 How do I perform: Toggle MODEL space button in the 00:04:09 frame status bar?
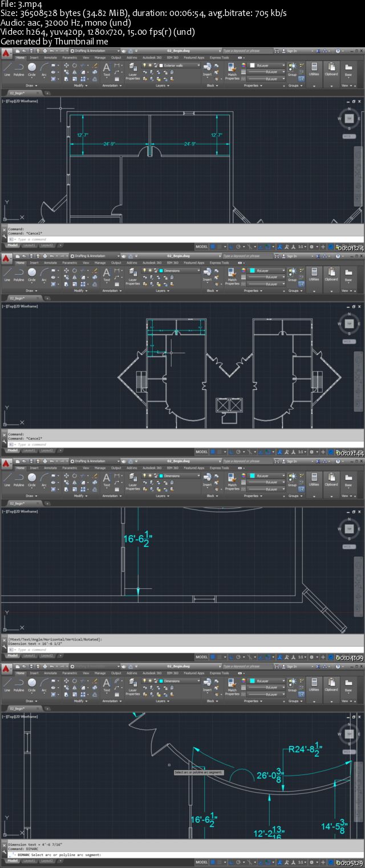coord(202,657)
